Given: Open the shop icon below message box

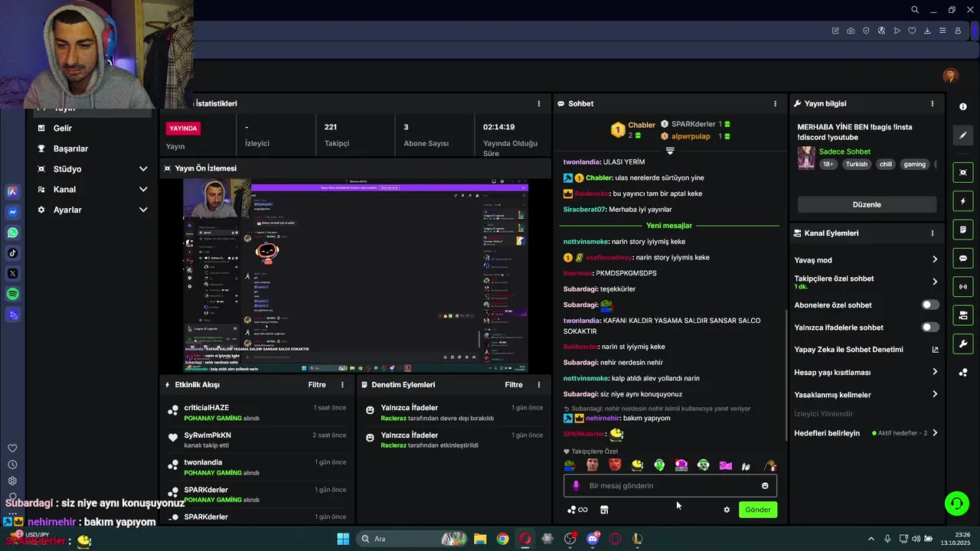Looking at the screenshot, I should pyautogui.click(x=604, y=510).
